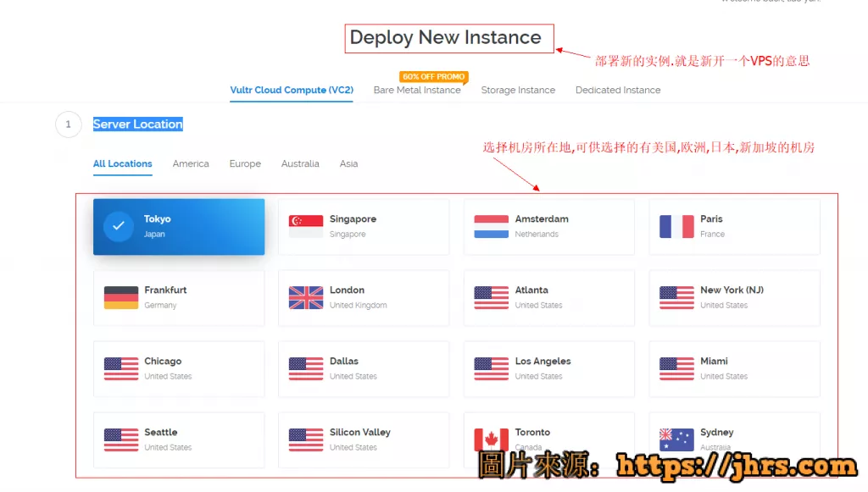The image size is (868, 492).
Task: Click the US flag beside Dallas
Action: pyautogui.click(x=305, y=368)
